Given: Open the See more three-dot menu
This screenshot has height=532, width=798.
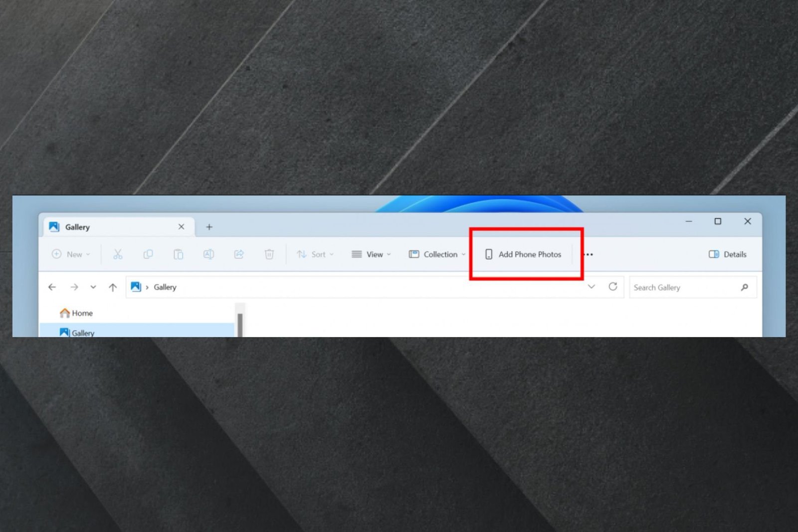Looking at the screenshot, I should [x=589, y=254].
